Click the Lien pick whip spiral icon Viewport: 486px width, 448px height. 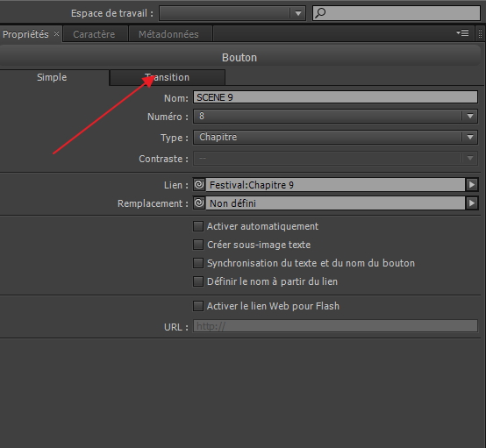coord(199,185)
